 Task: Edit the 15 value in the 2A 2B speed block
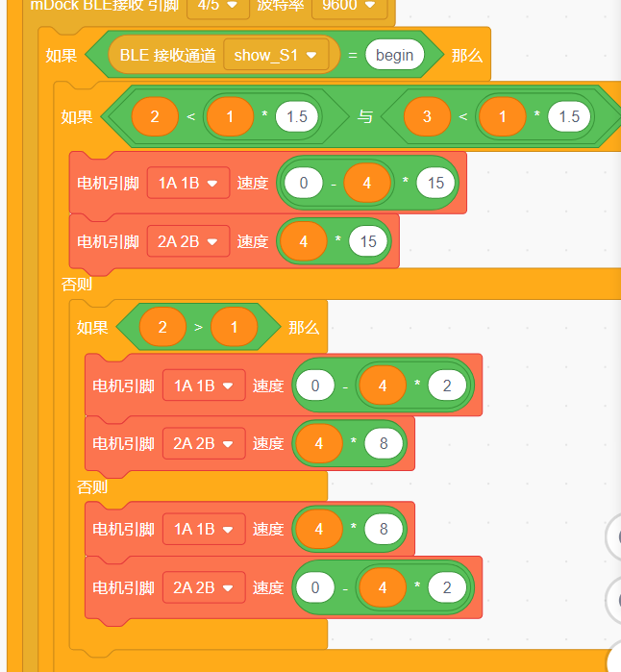(368, 241)
